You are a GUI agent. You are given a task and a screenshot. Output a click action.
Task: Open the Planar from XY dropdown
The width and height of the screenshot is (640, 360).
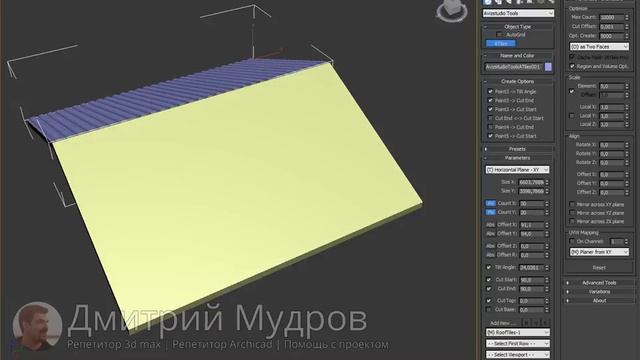[x=599, y=252]
